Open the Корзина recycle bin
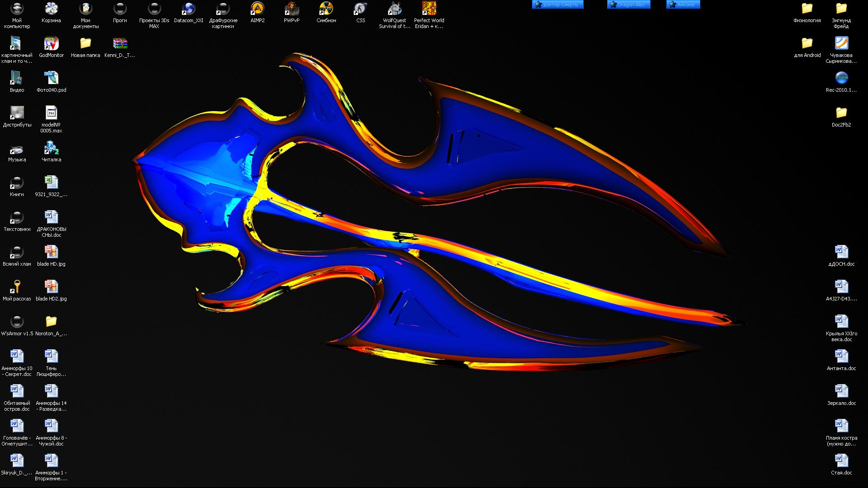Viewport: 868px width, 488px height. click(51, 9)
